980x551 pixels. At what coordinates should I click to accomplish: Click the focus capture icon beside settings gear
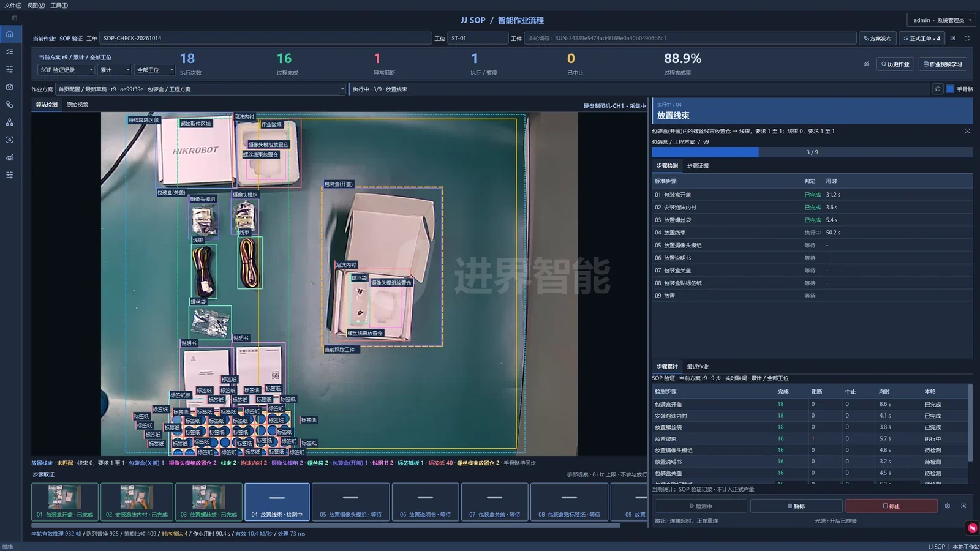click(x=963, y=506)
